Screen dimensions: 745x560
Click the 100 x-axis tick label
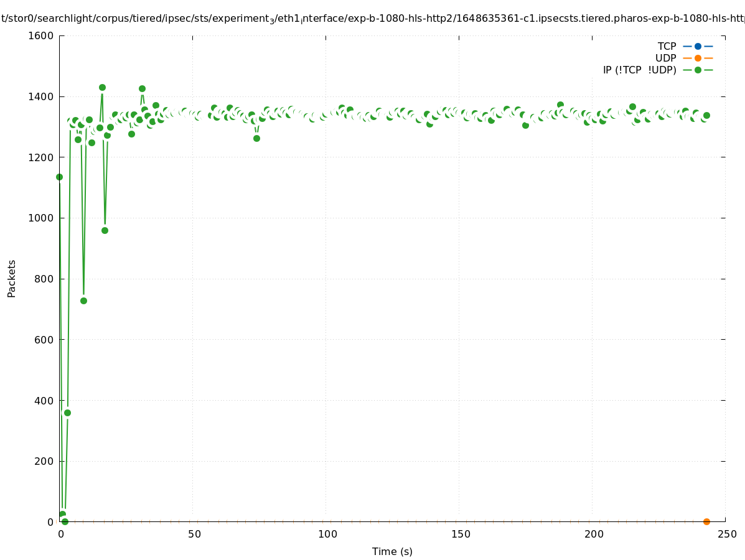pos(327,534)
